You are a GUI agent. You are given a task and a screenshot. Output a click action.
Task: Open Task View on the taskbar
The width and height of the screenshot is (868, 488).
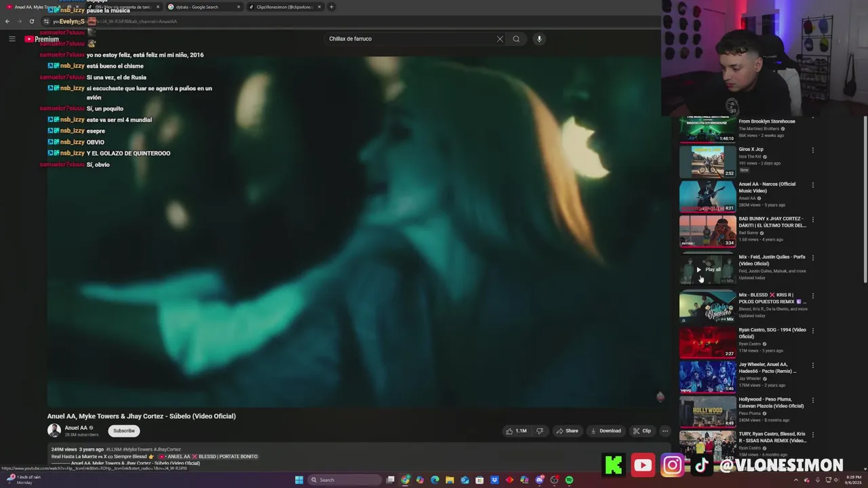[x=391, y=480]
